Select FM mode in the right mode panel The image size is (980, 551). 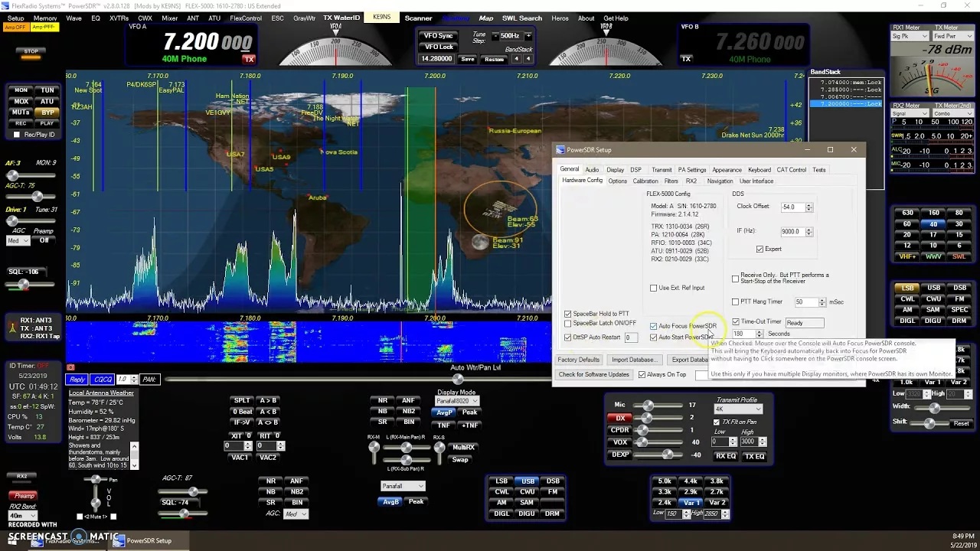(x=959, y=299)
